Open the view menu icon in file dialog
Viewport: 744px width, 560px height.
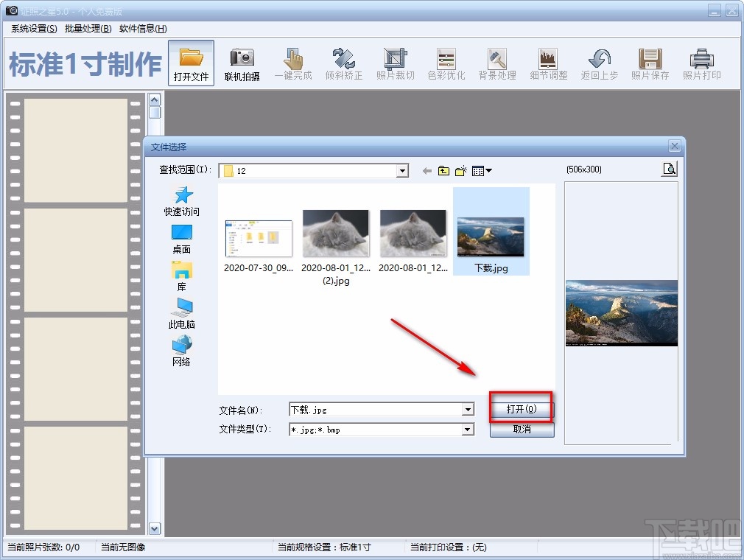click(x=482, y=171)
